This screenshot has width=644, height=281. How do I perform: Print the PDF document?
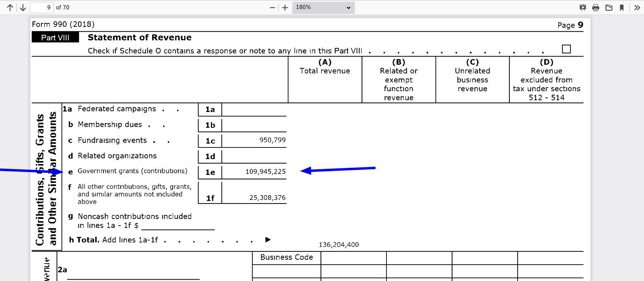596,8
